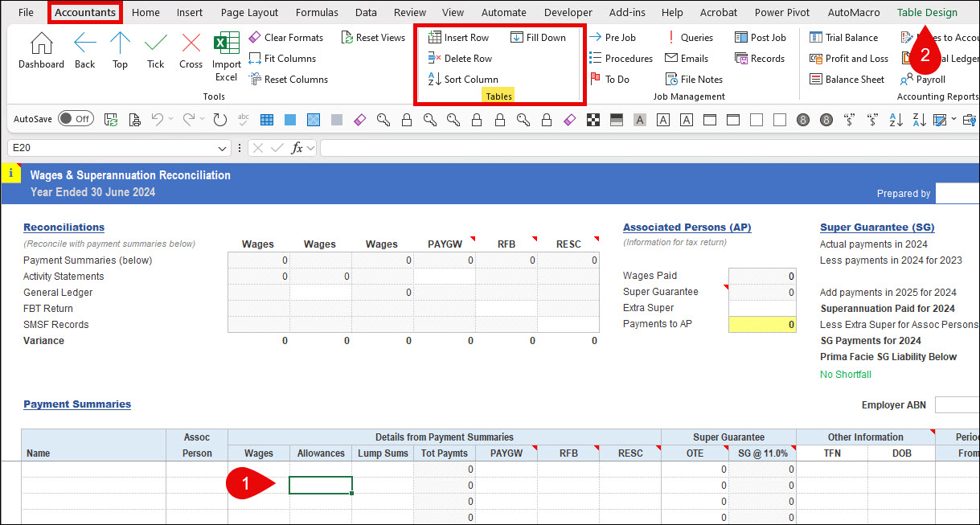The height and width of the screenshot is (525, 980).
Task: Click Clear Formats in Tools group
Action: click(285, 38)
